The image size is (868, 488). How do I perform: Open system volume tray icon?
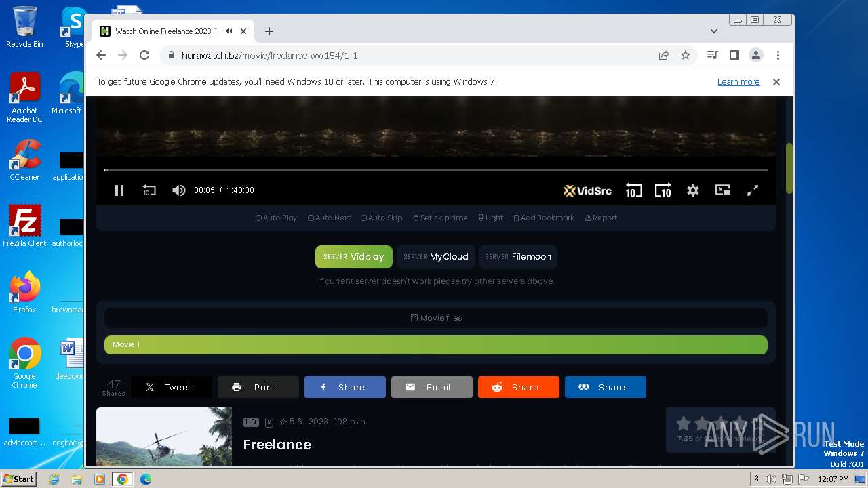tap(771, 479)
